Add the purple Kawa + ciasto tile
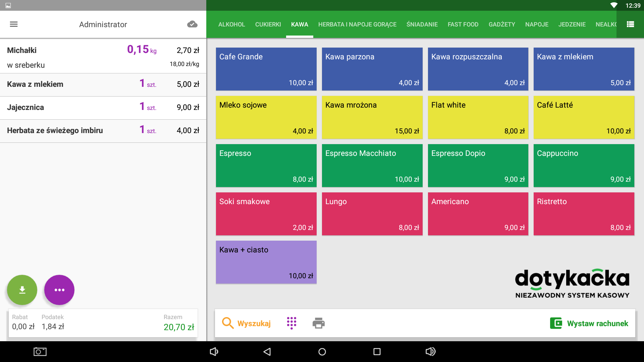Viewport: 644px width, 362px height. [x=266, y=262]
